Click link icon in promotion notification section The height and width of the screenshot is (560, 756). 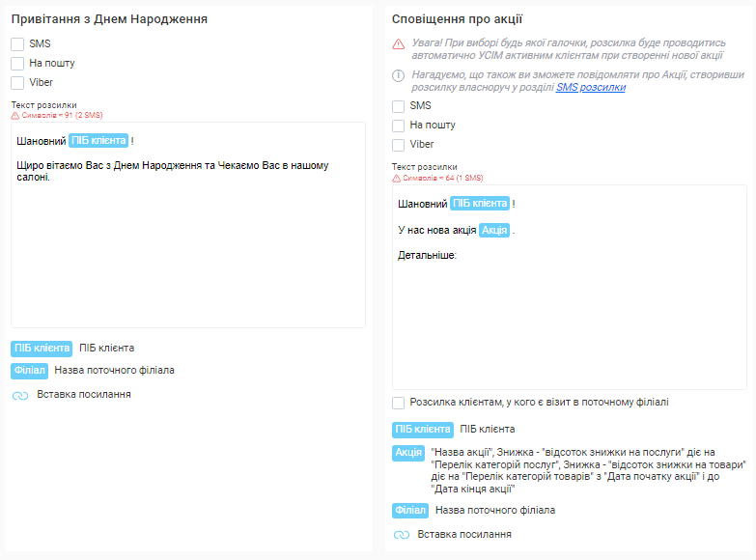click(402, 535)
